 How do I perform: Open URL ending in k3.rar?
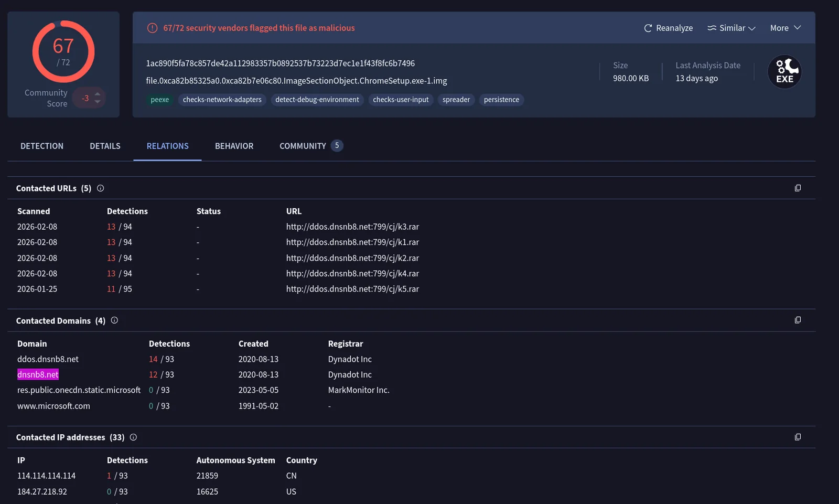352,227
